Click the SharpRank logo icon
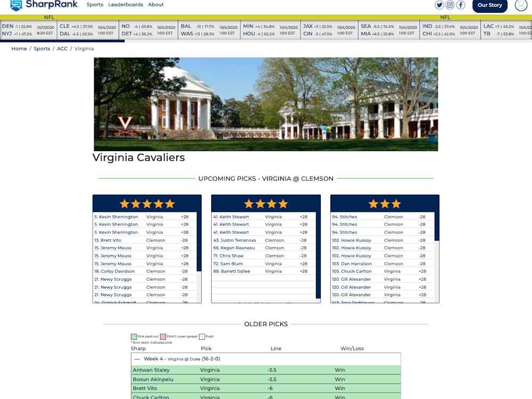Image resolution: width=532 pixels, height=399 pixels. click(16, 5)
